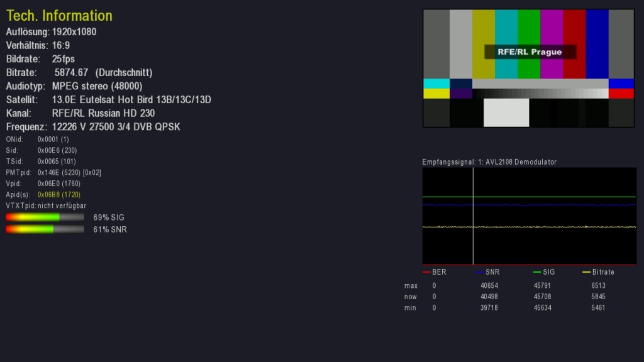Select Sid value 0x00E6 (230)

pos(57,150)
